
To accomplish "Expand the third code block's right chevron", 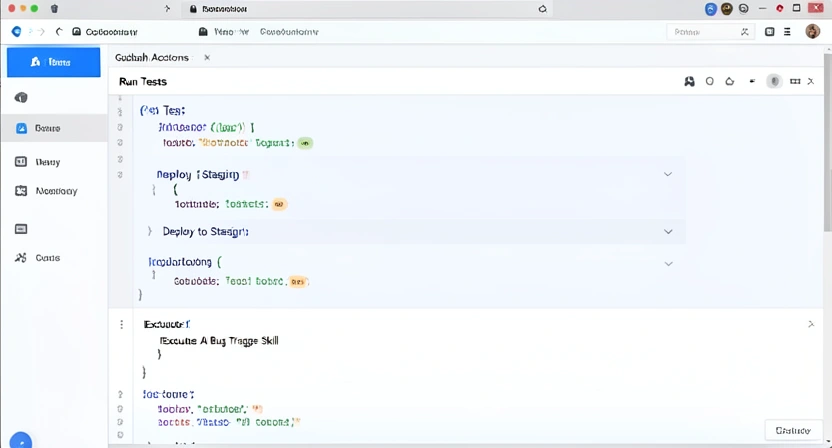I will pyautogui.click(x=669, y=264).
